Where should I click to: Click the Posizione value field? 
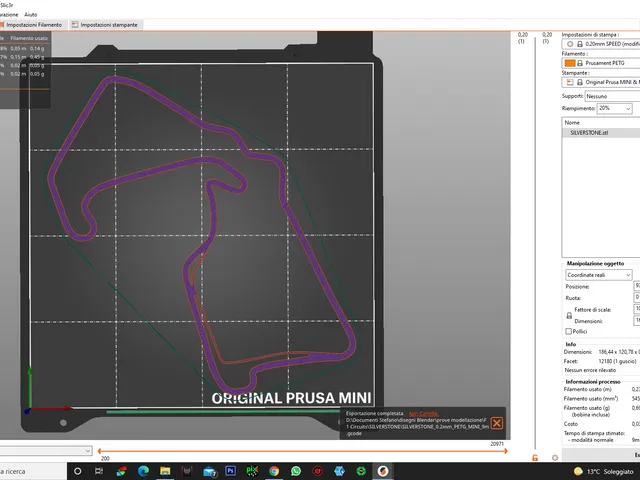click(637, 286)
